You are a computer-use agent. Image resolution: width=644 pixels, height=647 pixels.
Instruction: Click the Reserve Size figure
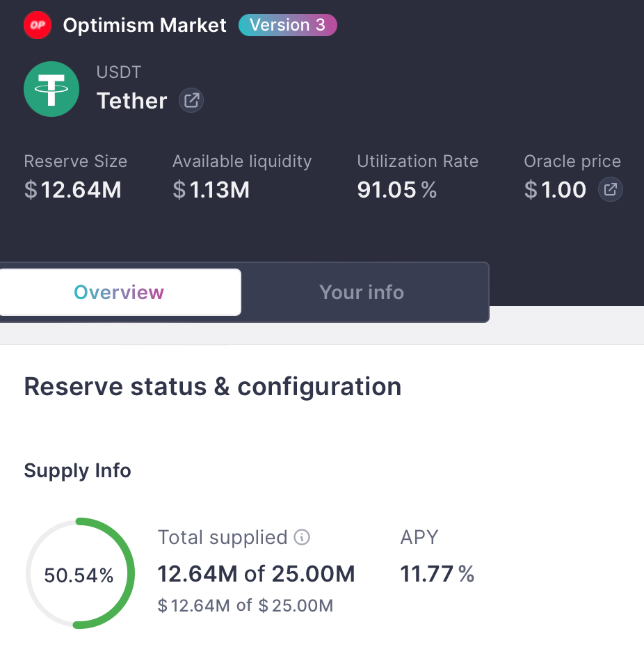(x=72, y=189)
